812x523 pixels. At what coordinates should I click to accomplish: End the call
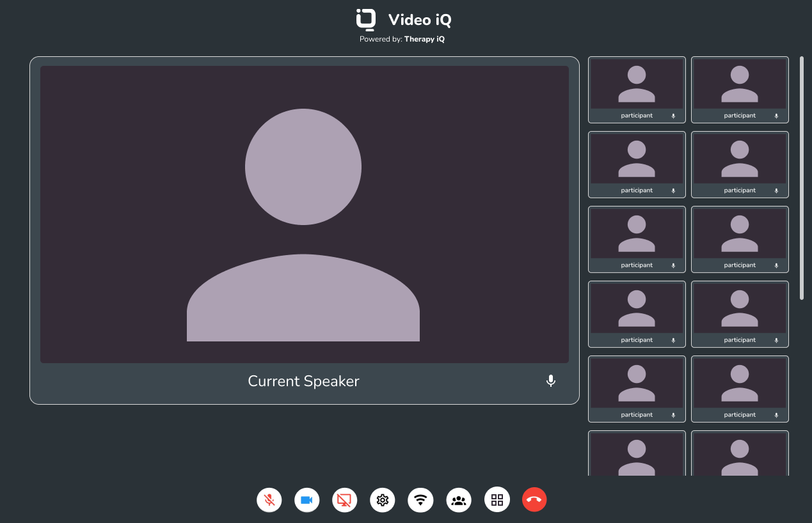coord(534,499)
